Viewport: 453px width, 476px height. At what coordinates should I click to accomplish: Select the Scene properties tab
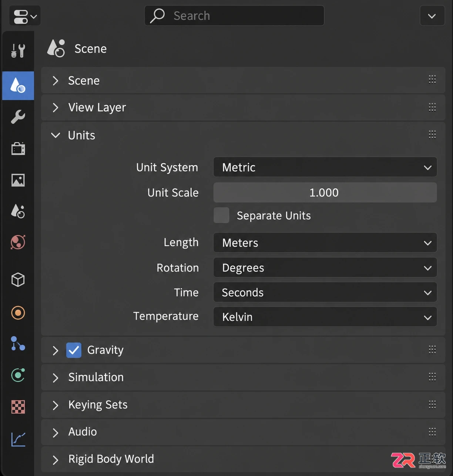18,86
